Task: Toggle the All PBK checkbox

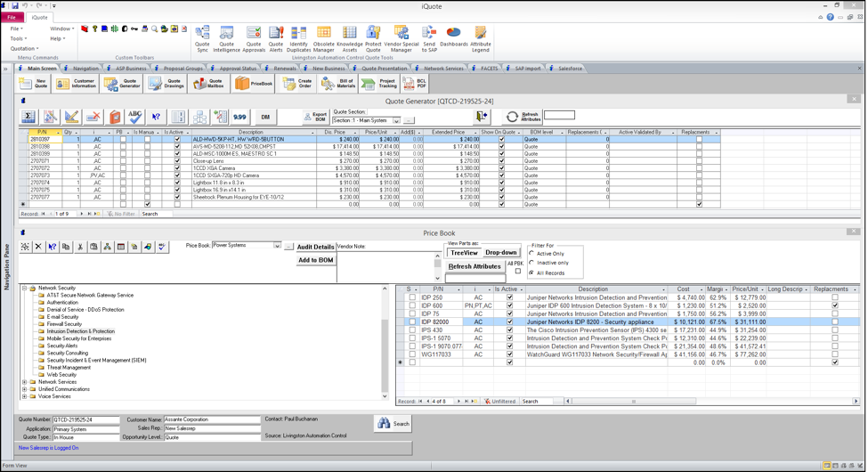Action: pos(518,272)
